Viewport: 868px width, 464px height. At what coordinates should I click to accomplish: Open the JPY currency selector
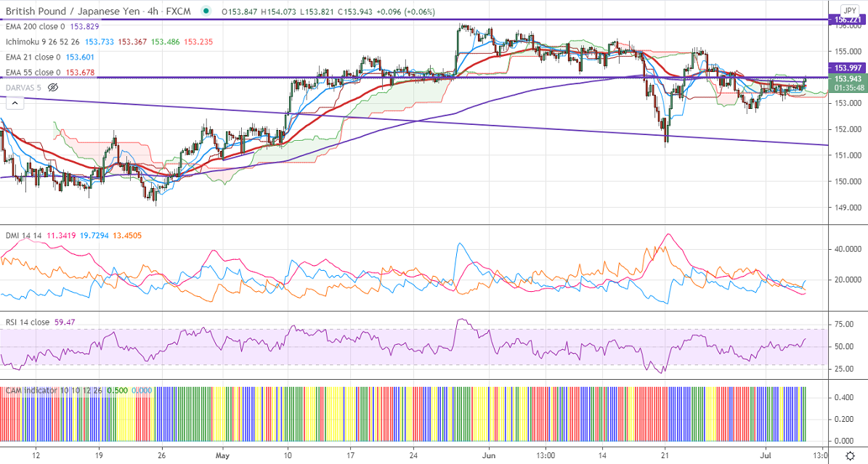pos(850,10)
